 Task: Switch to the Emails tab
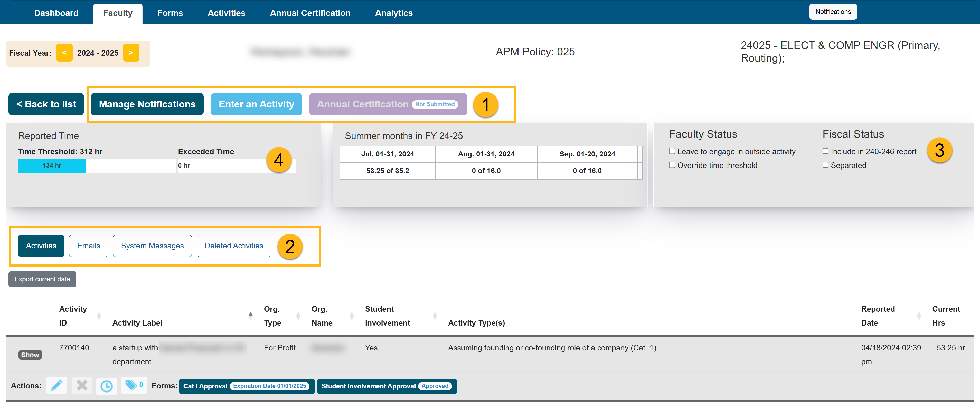pyautogui.click(x=88, y=245)
